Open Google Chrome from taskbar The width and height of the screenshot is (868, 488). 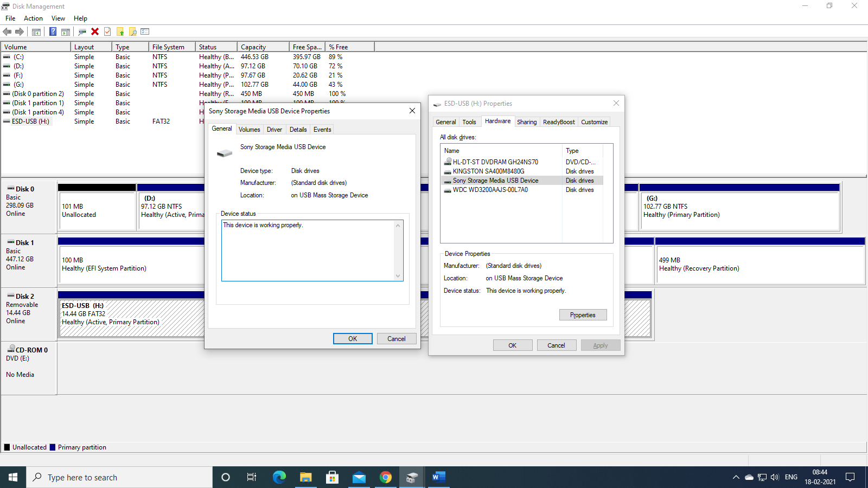(x=385, y=477)
